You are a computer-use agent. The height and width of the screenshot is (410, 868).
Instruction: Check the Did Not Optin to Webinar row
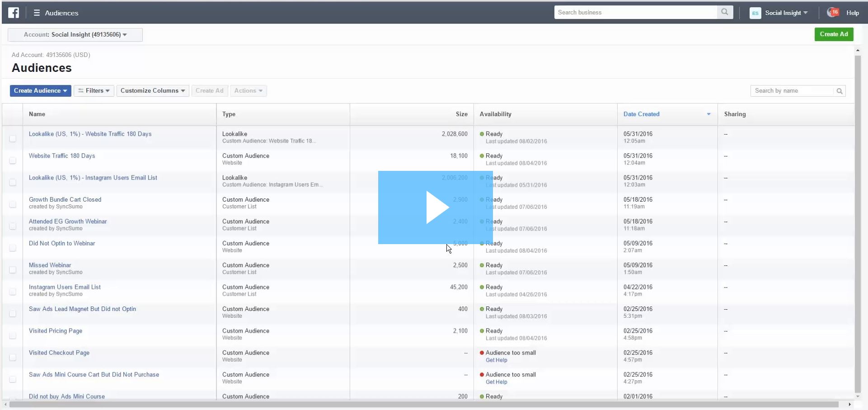coord(13,248)
